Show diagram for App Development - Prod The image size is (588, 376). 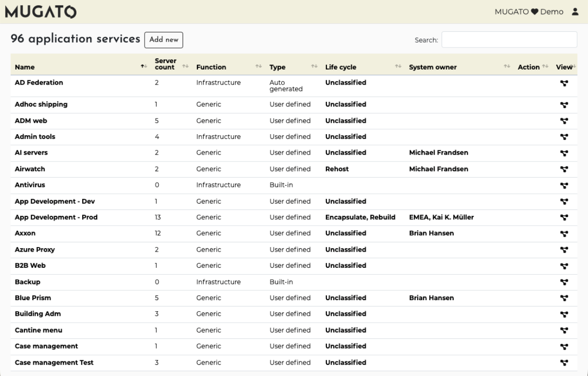tap(564, 218)
